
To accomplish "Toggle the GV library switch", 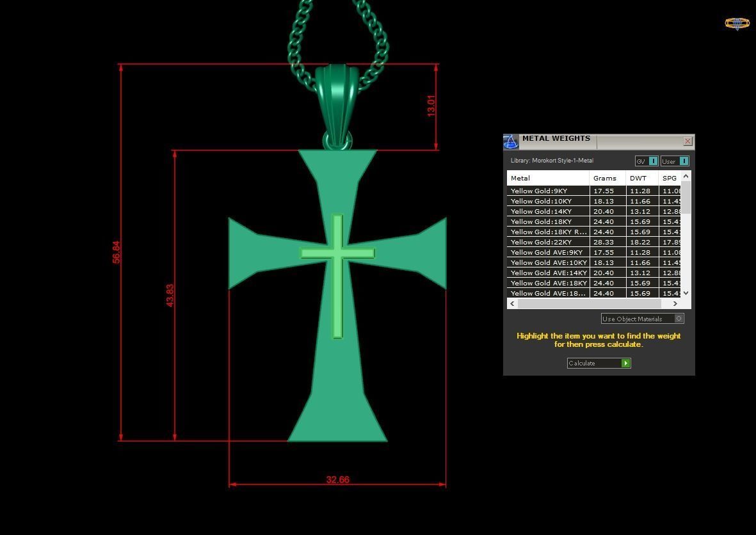I will coord(647,161).
